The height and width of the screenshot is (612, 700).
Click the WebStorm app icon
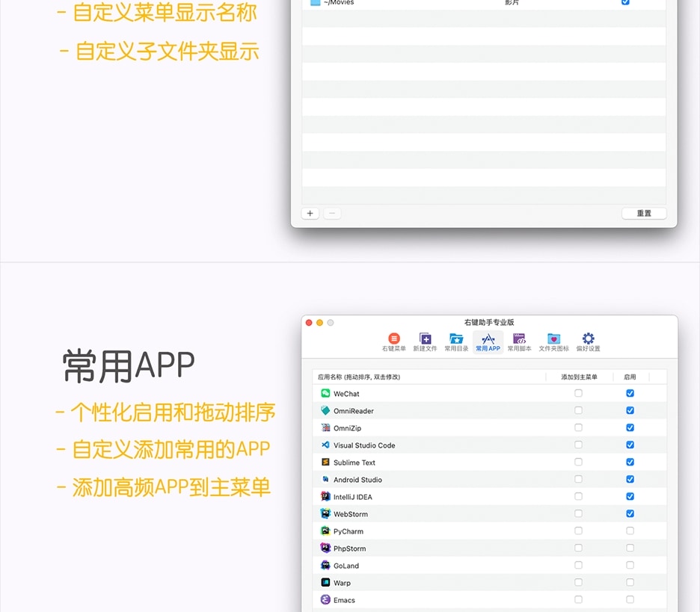point(325,513)
